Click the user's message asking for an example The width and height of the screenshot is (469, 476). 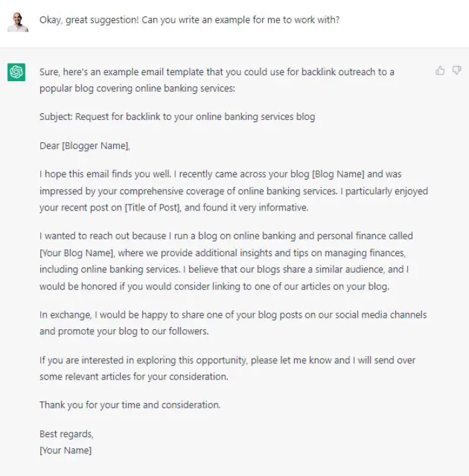tap(190, 20)
